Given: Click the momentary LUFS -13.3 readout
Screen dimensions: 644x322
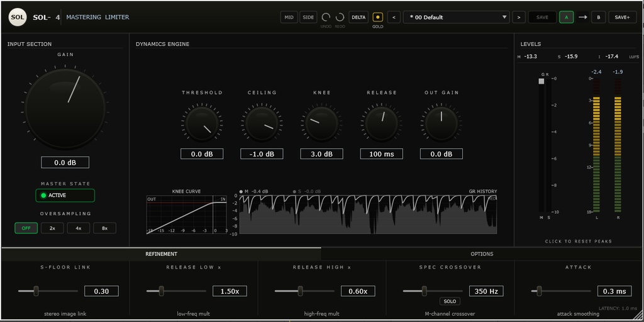Looking at the screenshot, I should coord(530,57).
